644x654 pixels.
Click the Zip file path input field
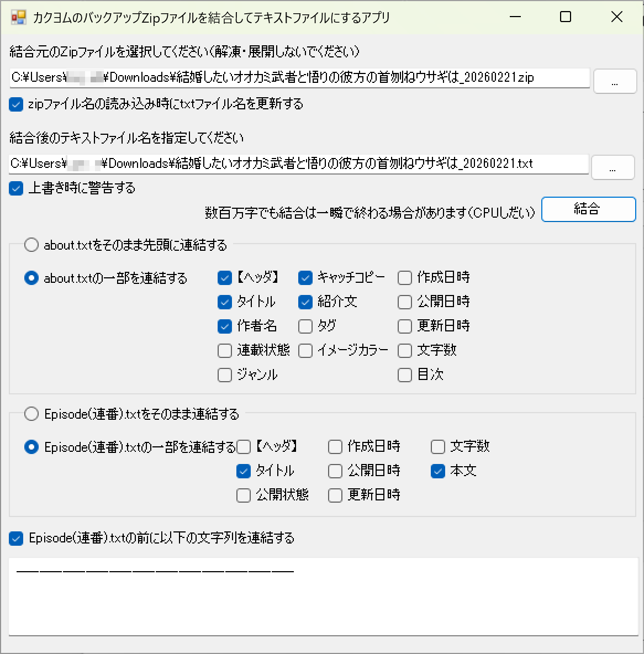coord(299,78)
